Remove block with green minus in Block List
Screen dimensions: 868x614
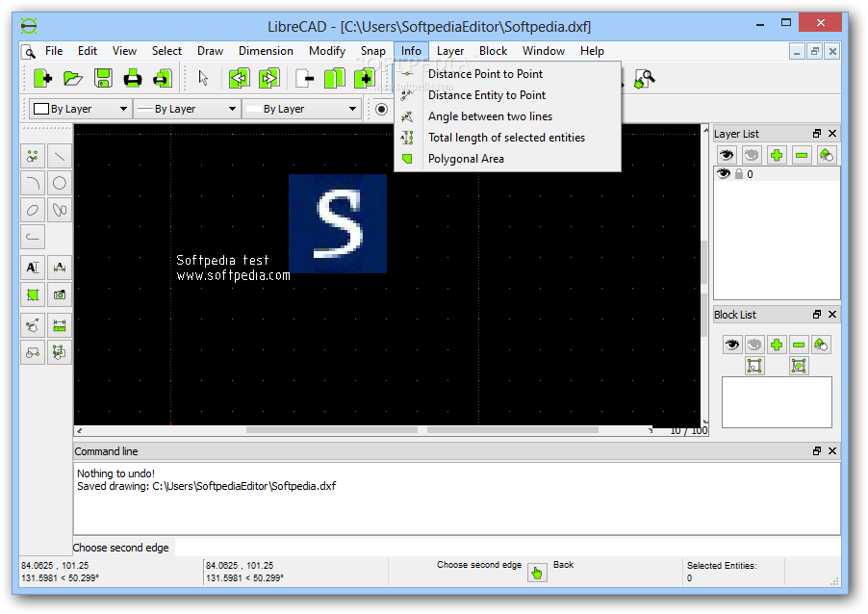[799, 345]
